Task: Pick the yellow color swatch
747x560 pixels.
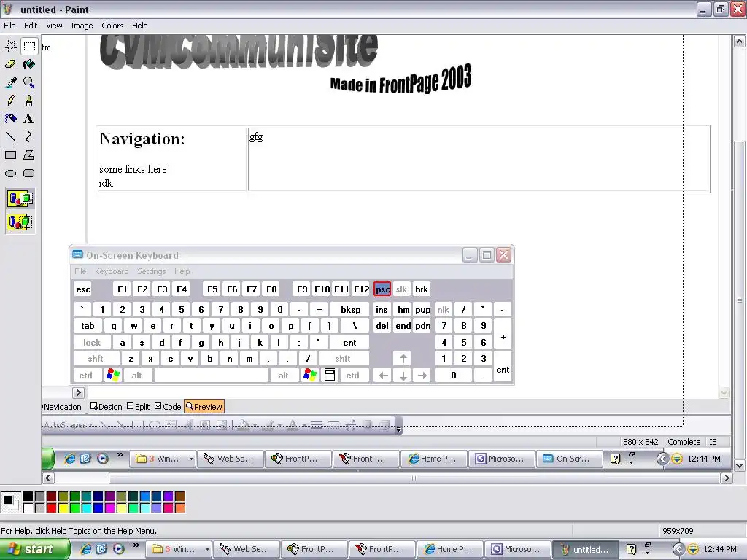Action: (x=63, y=508)
